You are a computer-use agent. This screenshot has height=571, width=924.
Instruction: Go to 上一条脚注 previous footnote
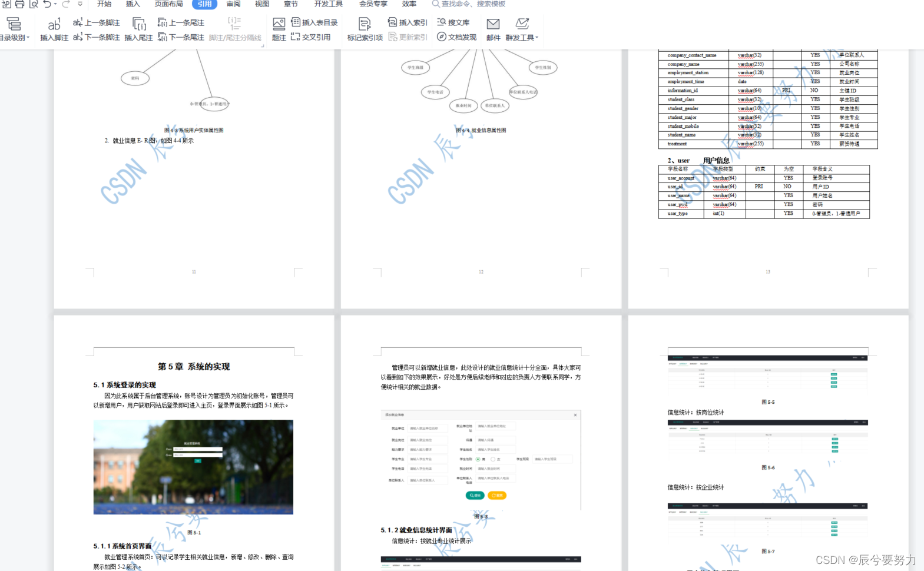96,22
